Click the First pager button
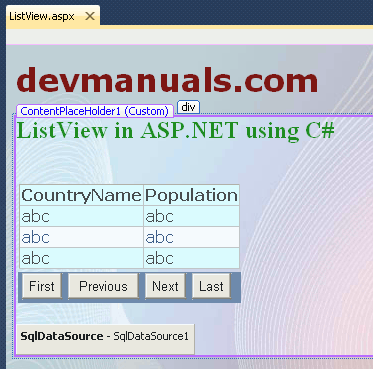 coord(42,286)
